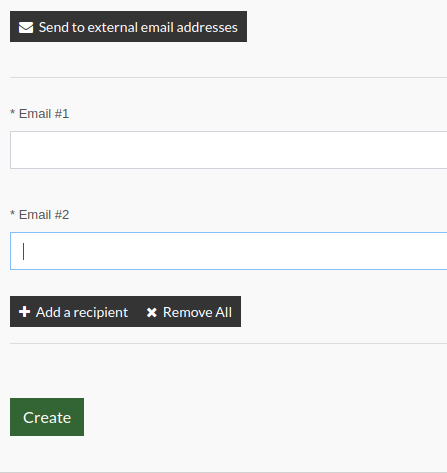Screen dimensions: 447x473
Task: Click the divider line below Add a recipient
Action: click(x=229, y=343)
